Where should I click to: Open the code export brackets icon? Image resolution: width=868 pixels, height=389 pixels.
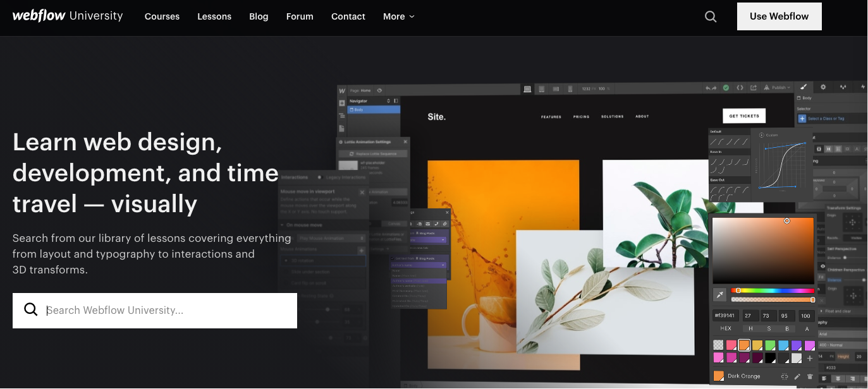click(x=740, y=88)
